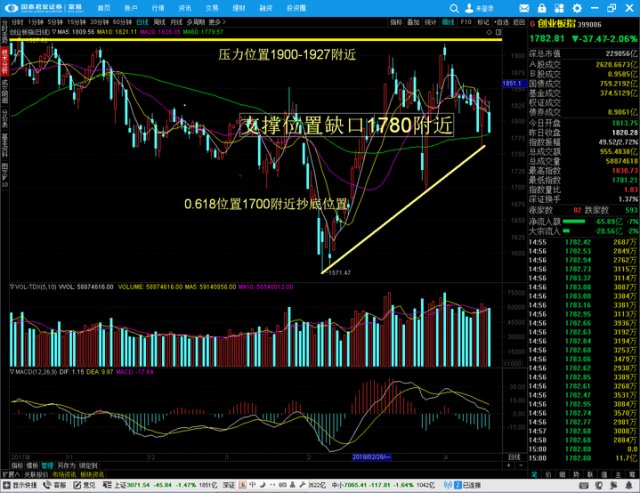Switch to 60分钟 period tab

122,22
